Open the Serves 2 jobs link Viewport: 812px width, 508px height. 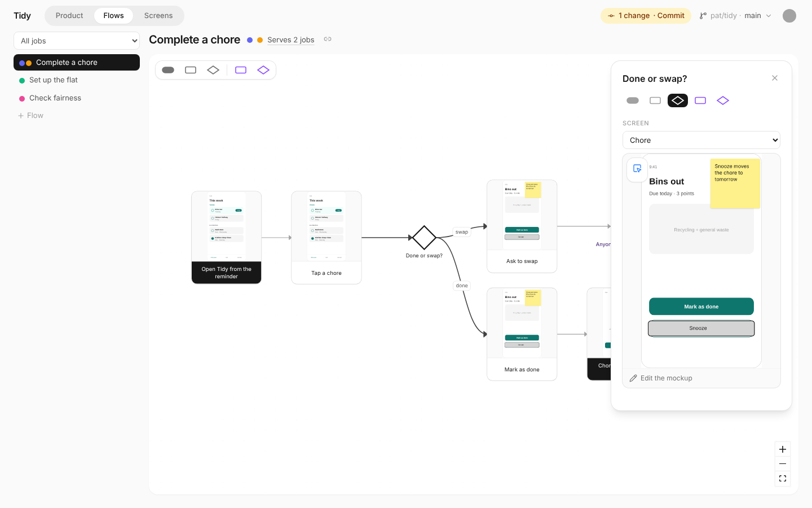point(291,40)
